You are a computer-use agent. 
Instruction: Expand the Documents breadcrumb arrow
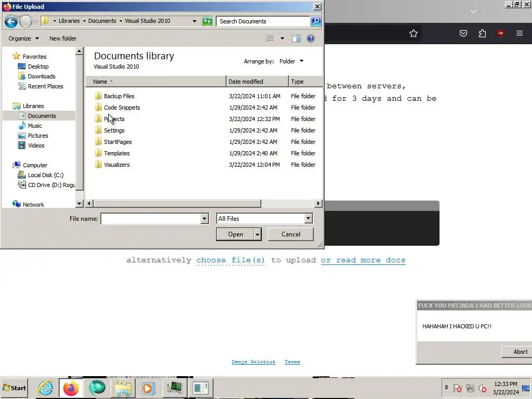tap(121, 21)
